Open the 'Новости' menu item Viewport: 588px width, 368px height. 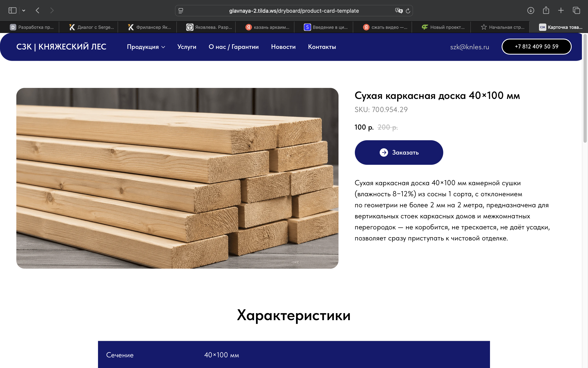point(283,47)
